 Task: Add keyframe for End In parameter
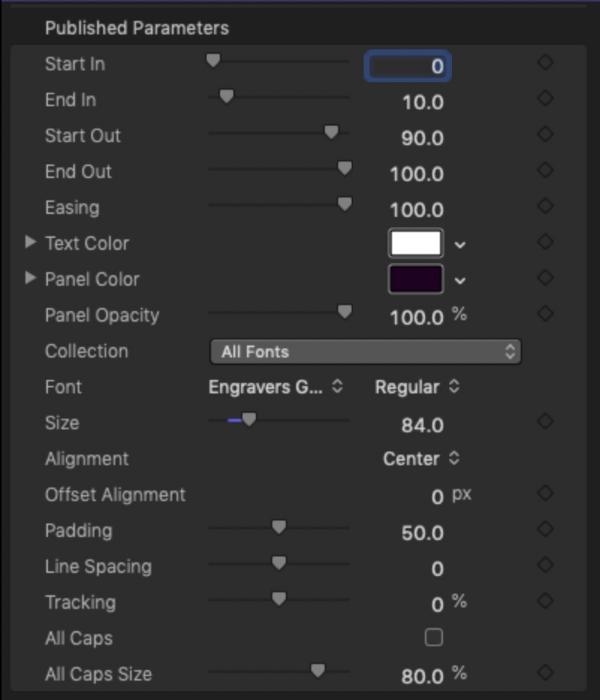coord(545,98)
